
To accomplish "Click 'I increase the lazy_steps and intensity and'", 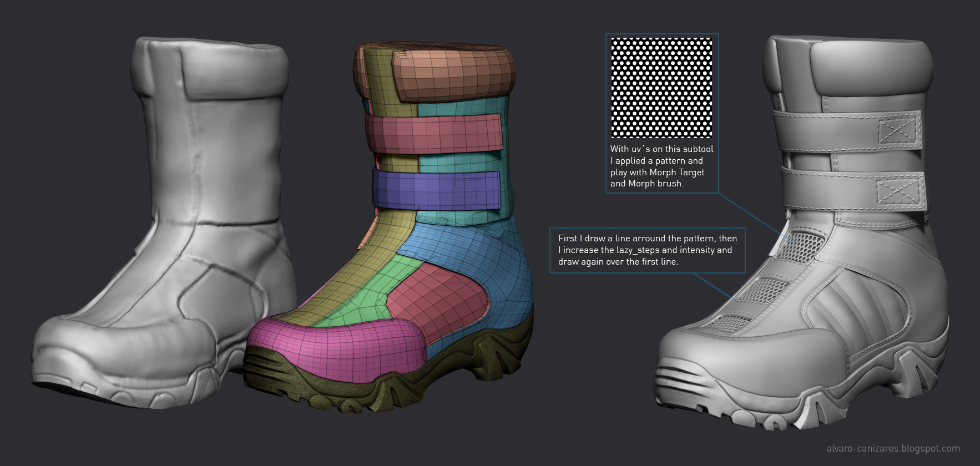I will point(645,250).
